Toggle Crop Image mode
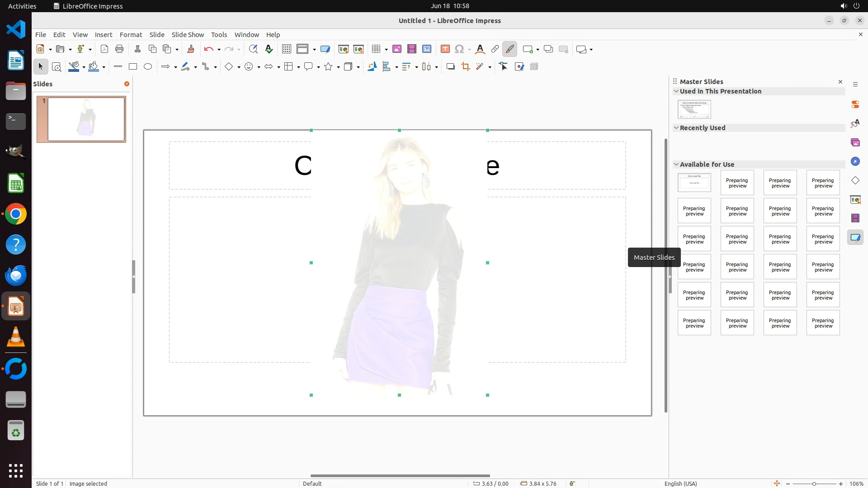The image size is (868, 488). (465, 67)
